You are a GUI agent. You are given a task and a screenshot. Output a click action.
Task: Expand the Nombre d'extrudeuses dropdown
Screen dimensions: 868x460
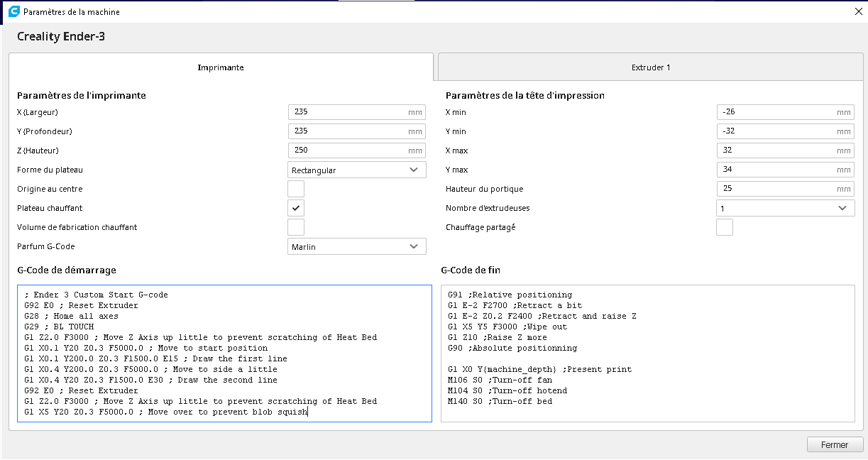(x=786, y=208)
